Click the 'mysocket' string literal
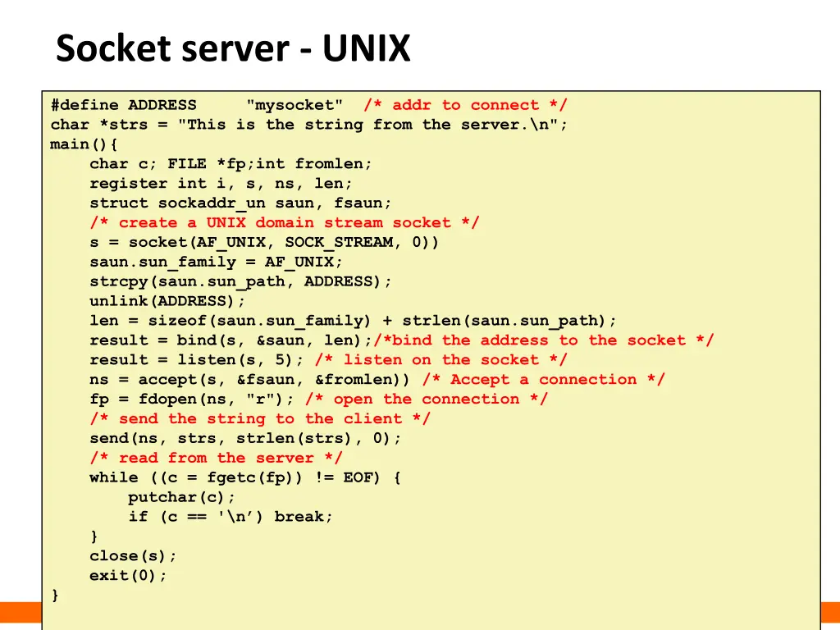The image size is (840, 630). coord(294,105)
